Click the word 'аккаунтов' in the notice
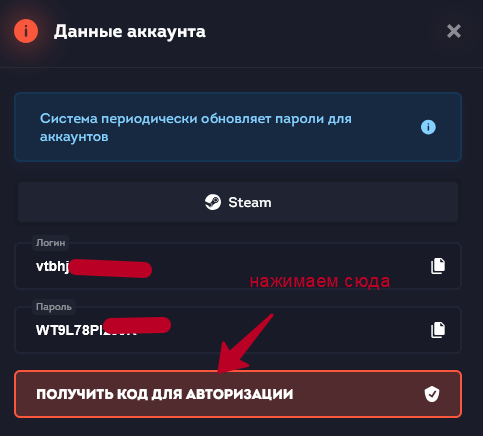 click(x=74, y=137)
